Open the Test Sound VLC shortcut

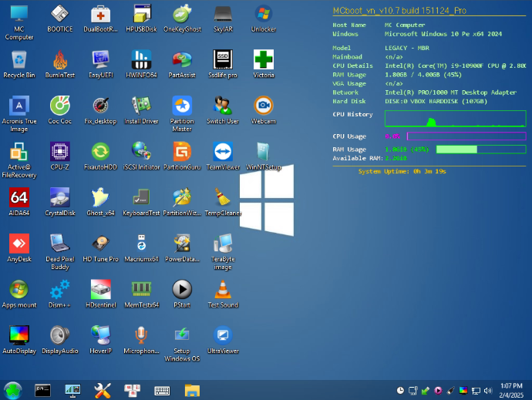click(x=223, y=294)
